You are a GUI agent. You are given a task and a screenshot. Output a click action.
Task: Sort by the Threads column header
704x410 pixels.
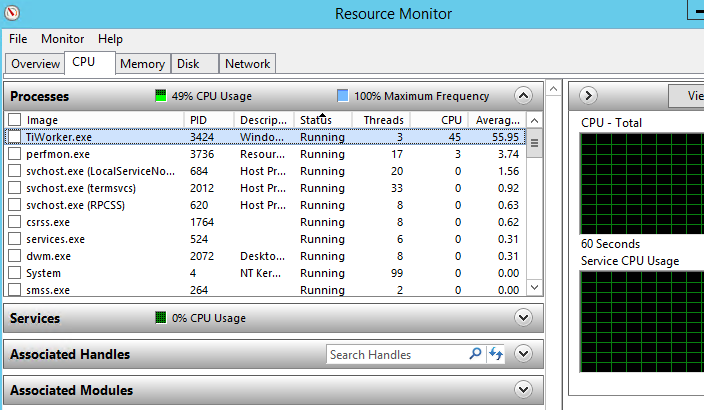pos(381,120)
